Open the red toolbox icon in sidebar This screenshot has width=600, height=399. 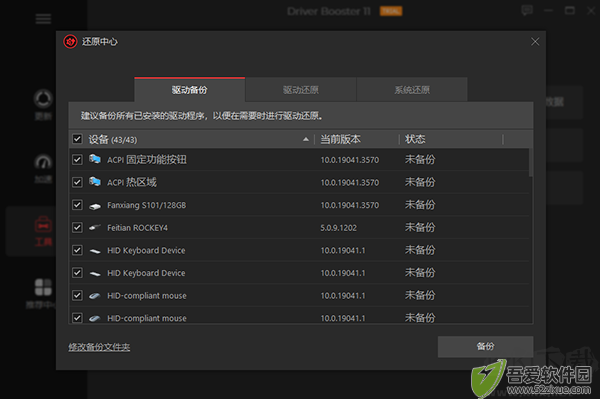(x=43, y=225)
